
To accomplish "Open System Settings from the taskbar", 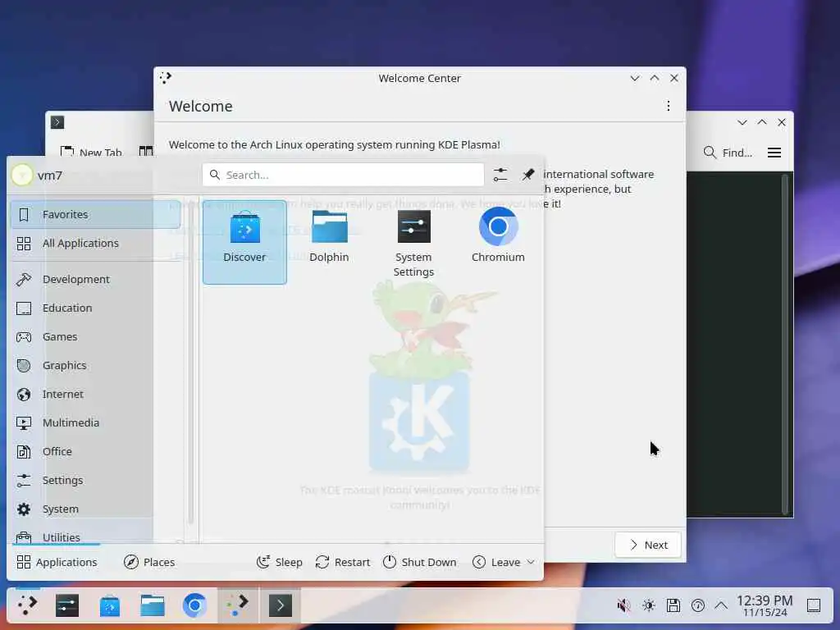I will tap(67, 605).
